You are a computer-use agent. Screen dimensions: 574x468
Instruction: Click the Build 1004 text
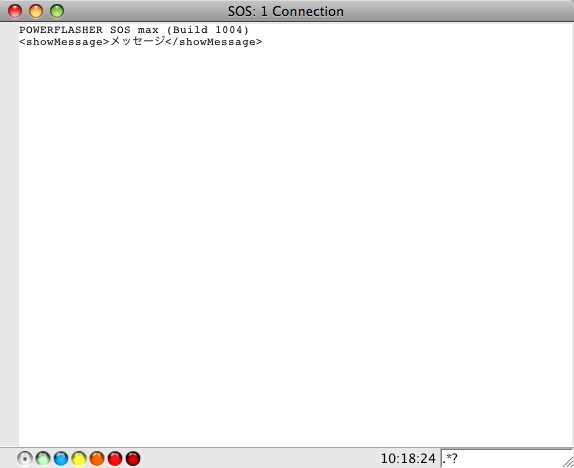pyautogui.click(x=208, y=30)
